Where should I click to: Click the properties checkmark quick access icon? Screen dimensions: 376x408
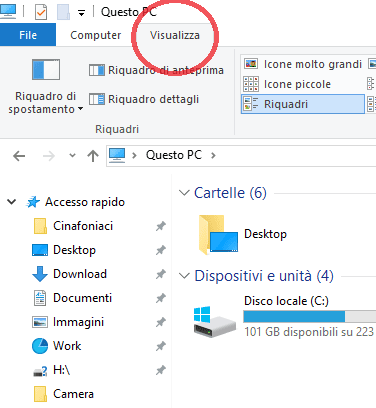[x=41, y=13]
